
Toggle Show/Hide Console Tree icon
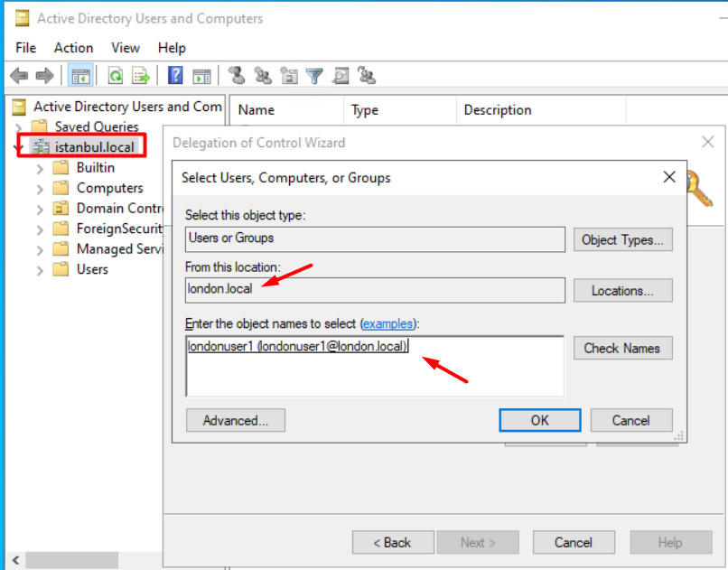click(x=80, y=76)
